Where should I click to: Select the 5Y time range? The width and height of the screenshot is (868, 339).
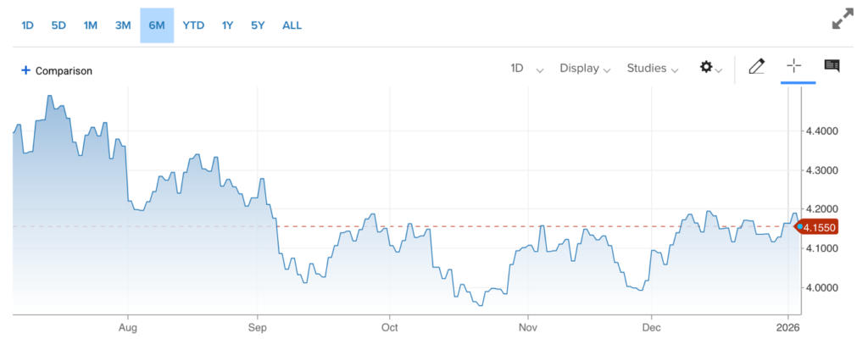click(258, 25)
